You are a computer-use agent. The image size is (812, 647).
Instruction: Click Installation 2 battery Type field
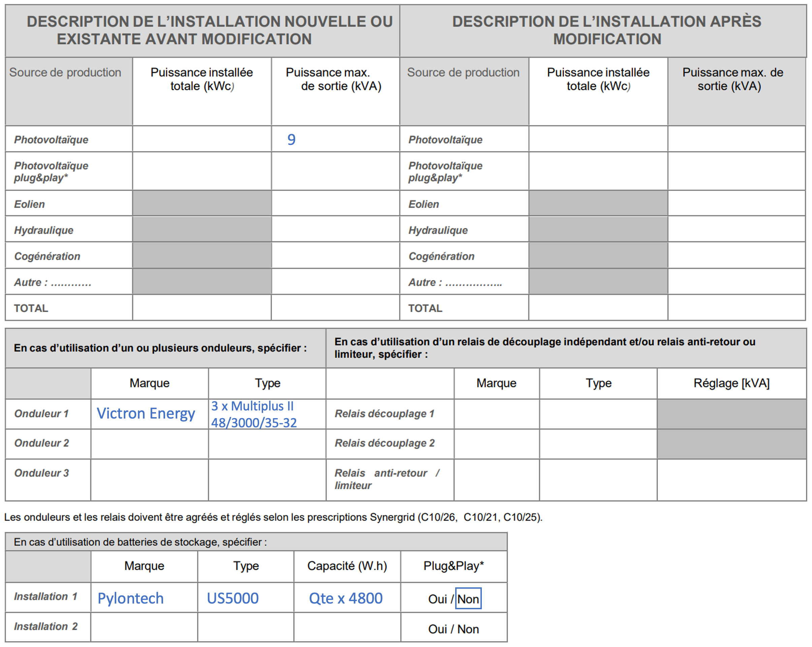246,627
